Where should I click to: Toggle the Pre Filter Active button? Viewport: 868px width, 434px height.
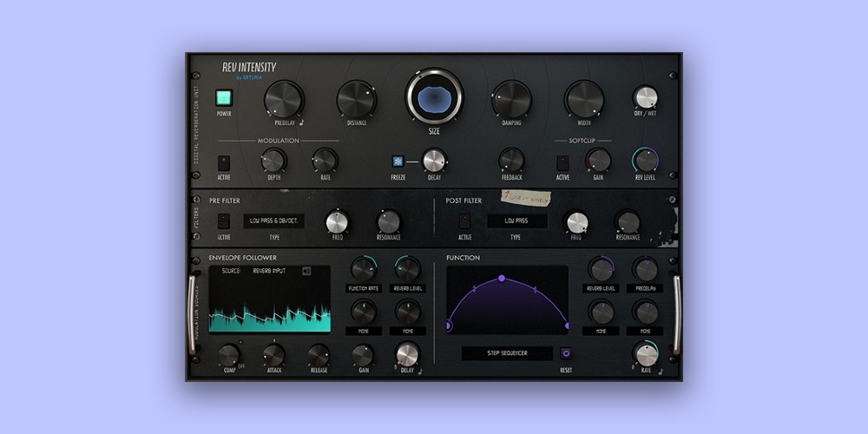coord(224,221)
